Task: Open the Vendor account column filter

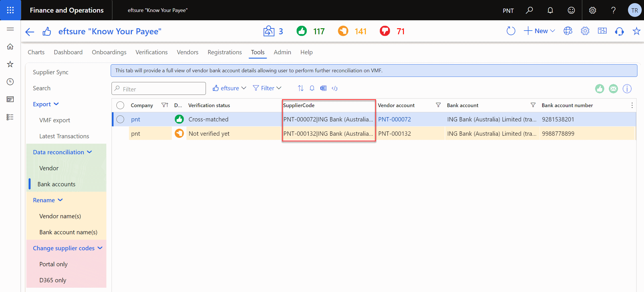Action: [438, 105]
